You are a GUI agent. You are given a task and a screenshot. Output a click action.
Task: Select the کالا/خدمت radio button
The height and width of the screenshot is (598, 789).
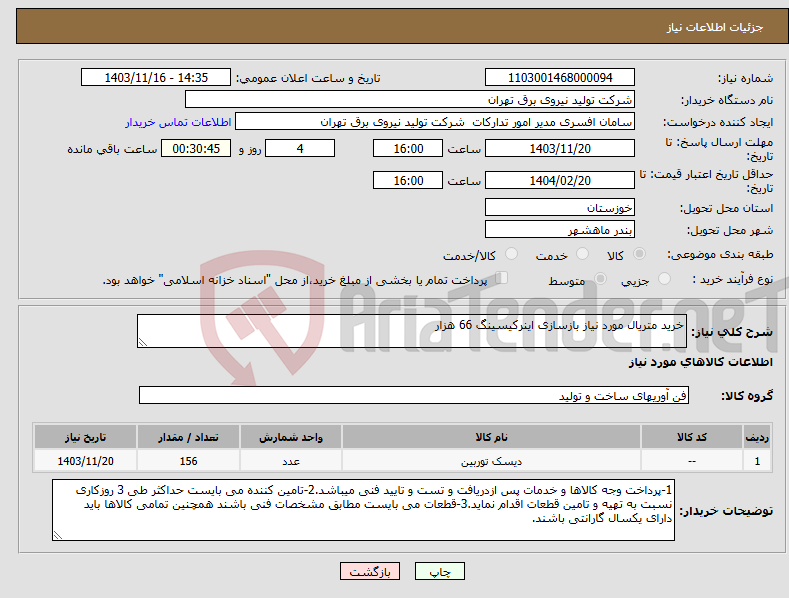click(511, 254)
